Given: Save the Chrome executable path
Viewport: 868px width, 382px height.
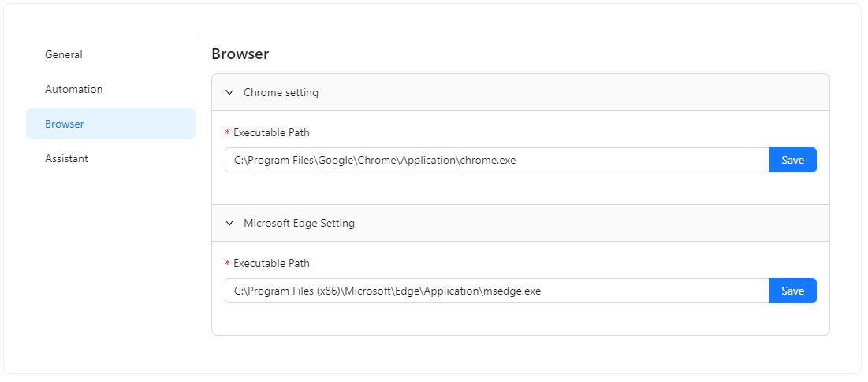Looking at the screenshot, I should tap(792, 160).
